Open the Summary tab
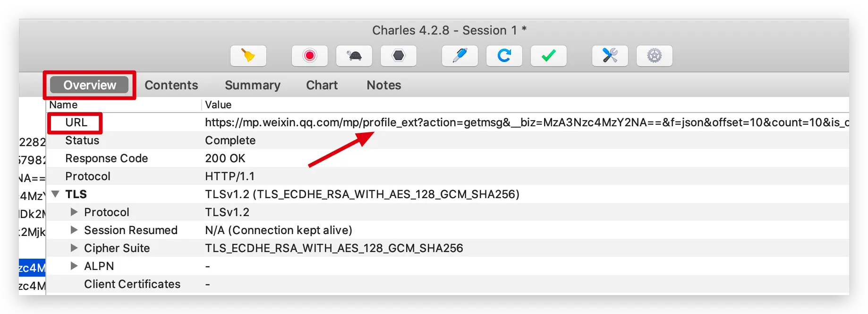This screenshot has height=314, width=868. tap(253, 85)
